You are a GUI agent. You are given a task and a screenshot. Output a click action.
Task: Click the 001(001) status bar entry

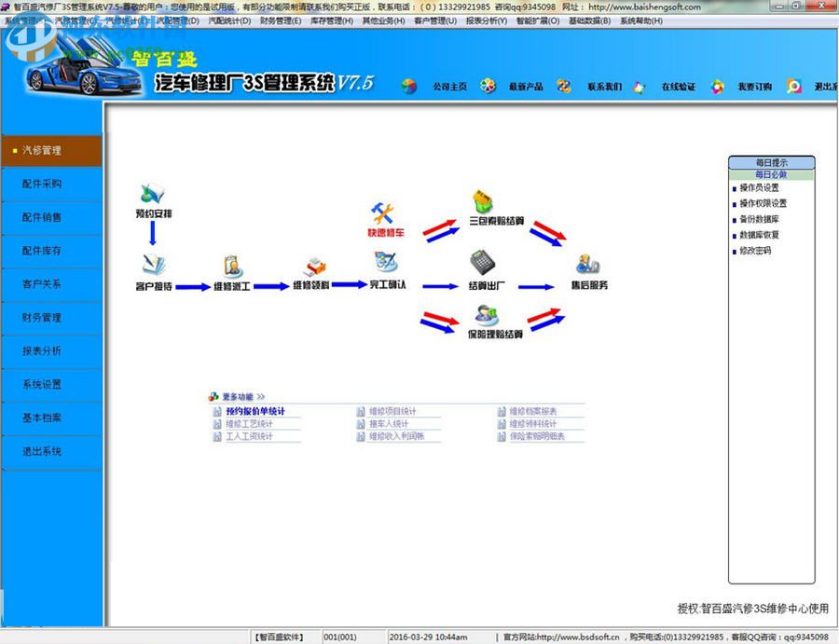pyautogui.click(x=339, y=637)
